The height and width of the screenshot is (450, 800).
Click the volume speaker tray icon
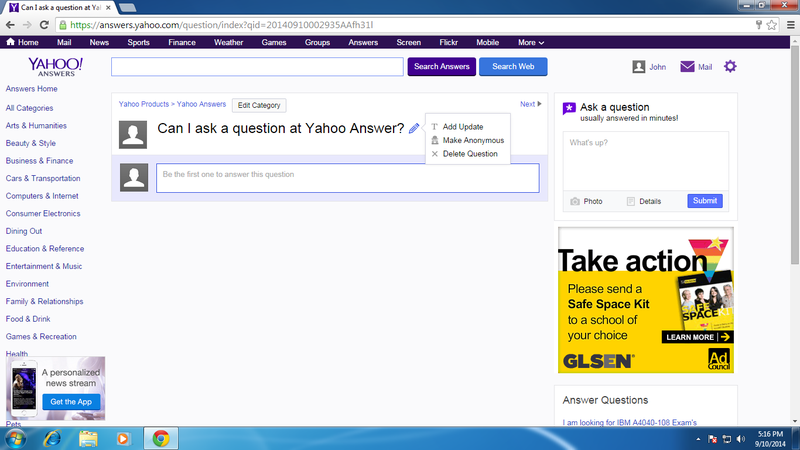pos(741,439)
